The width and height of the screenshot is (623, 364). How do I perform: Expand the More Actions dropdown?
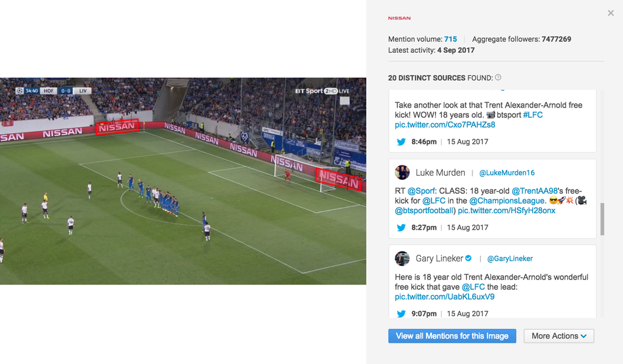point(559,336)
